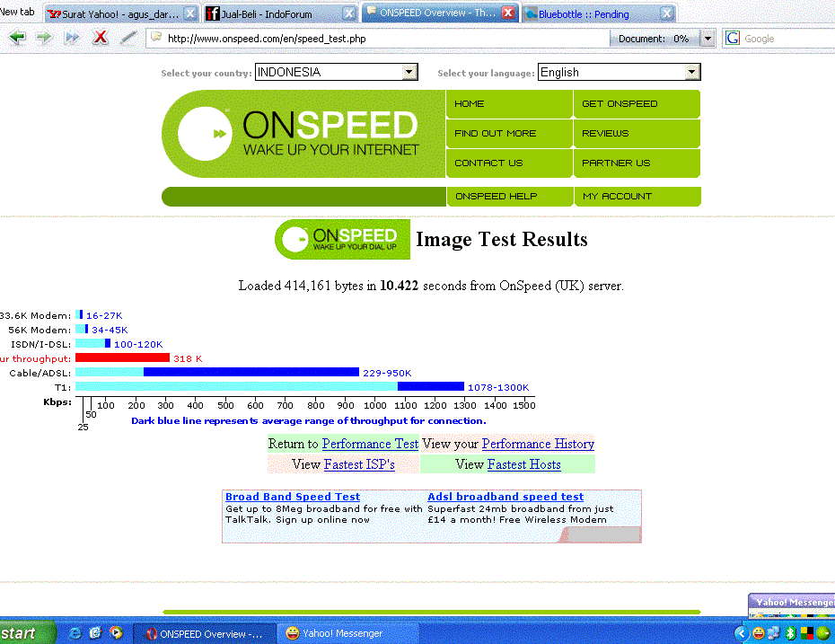Click the Cable/ADSL dark blue range bar
Image resolution: width=835 pixels, height=644 pixels.
tap(251, 372)
